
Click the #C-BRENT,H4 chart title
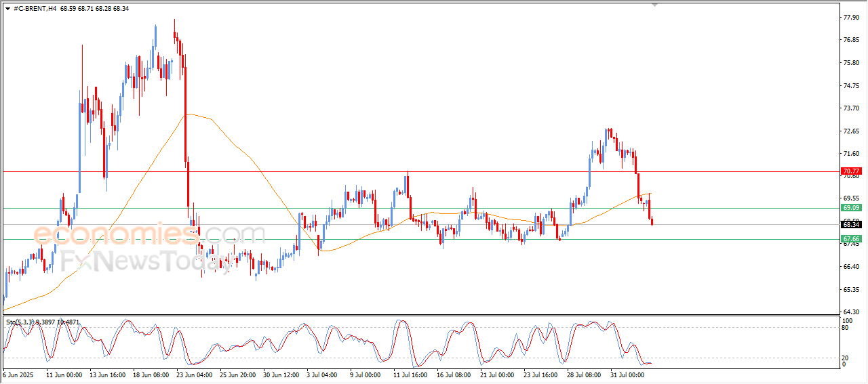(x=35, y=9)
